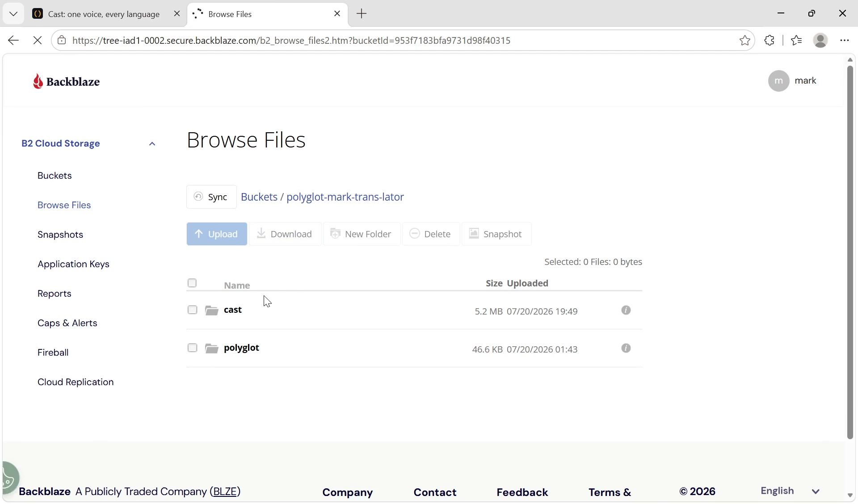Open the polyglot-mark-trans-lator breadcrumb link
The height and width of the screenshot is (504, 858).
coord(345,197)
